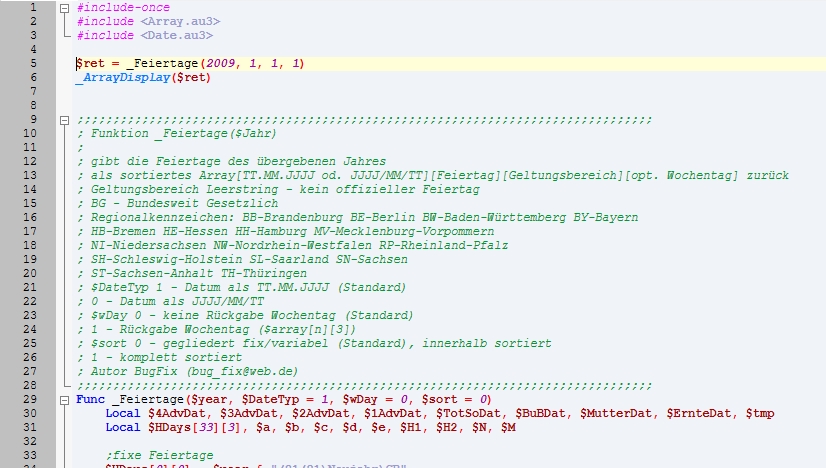Click line number 12 in the margin

click(x=34, y=162)
